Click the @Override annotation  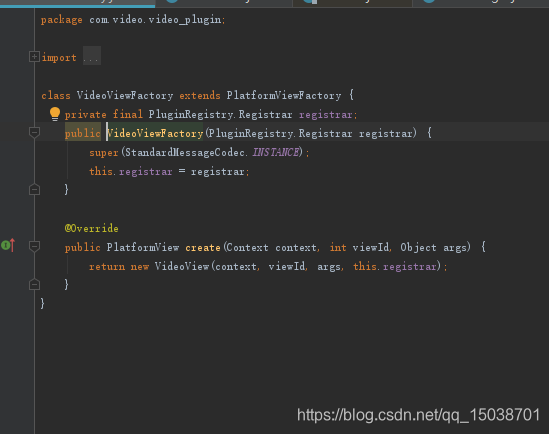[x=91, y=228]
